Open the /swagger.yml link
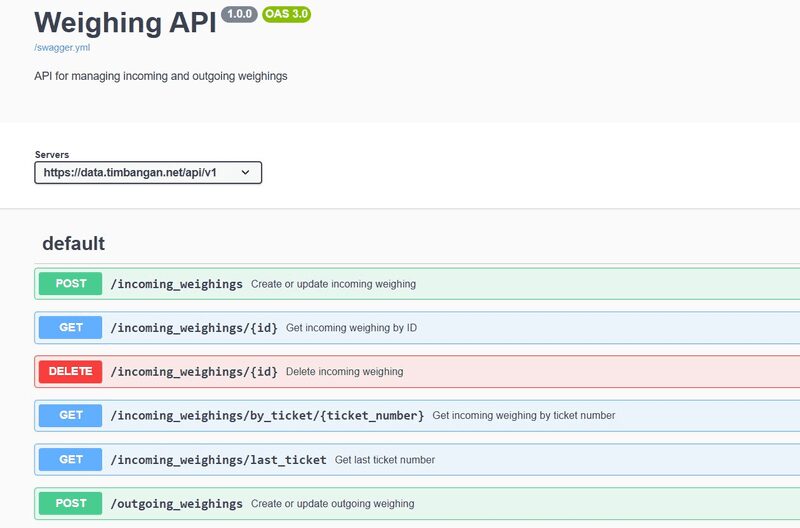This screenshot has width=800, height=528. [62, 47]
